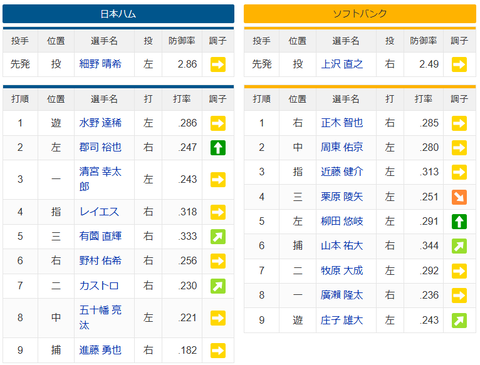Open player link 廣瀬 隆太
Viewport: 480px width, 365px height.
pos(342,295)
